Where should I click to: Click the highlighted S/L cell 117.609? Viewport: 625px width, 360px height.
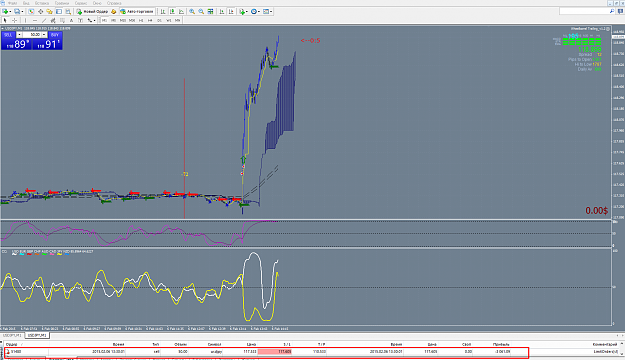pos(275,352)
